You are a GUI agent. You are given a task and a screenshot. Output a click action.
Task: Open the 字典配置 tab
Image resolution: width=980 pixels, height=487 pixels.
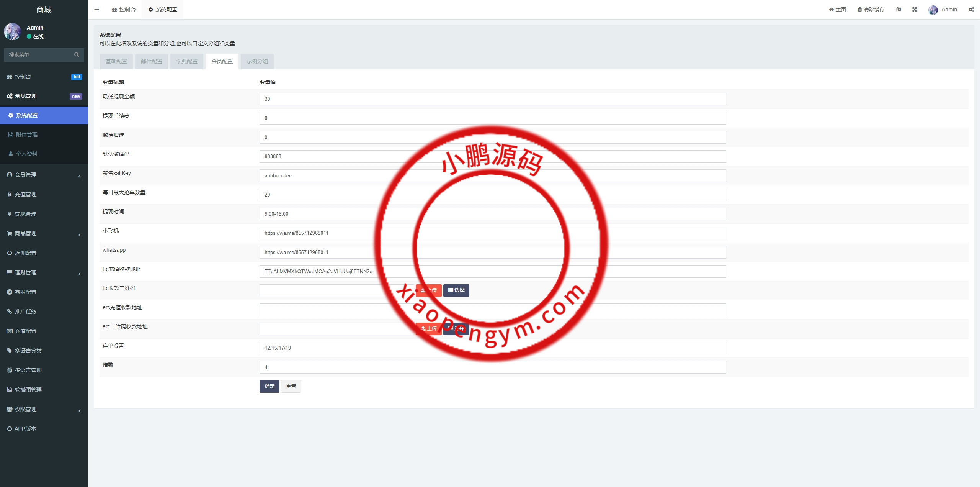[x=187, y=61]
